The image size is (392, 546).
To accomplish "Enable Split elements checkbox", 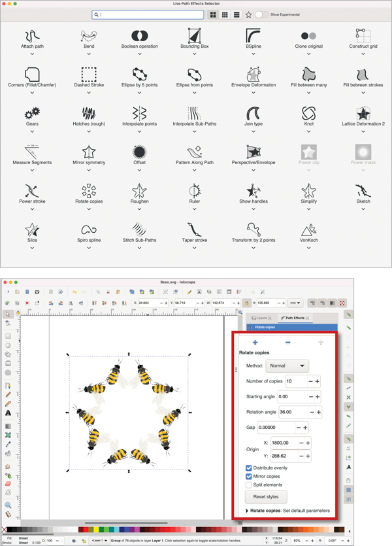I will point(249,485).
